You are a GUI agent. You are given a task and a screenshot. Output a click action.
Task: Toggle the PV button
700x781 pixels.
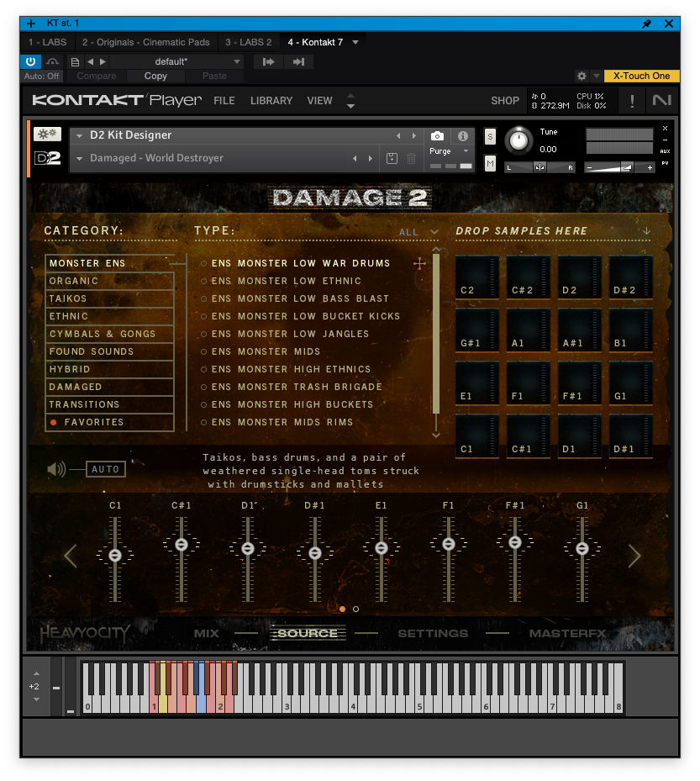point(665,163)
